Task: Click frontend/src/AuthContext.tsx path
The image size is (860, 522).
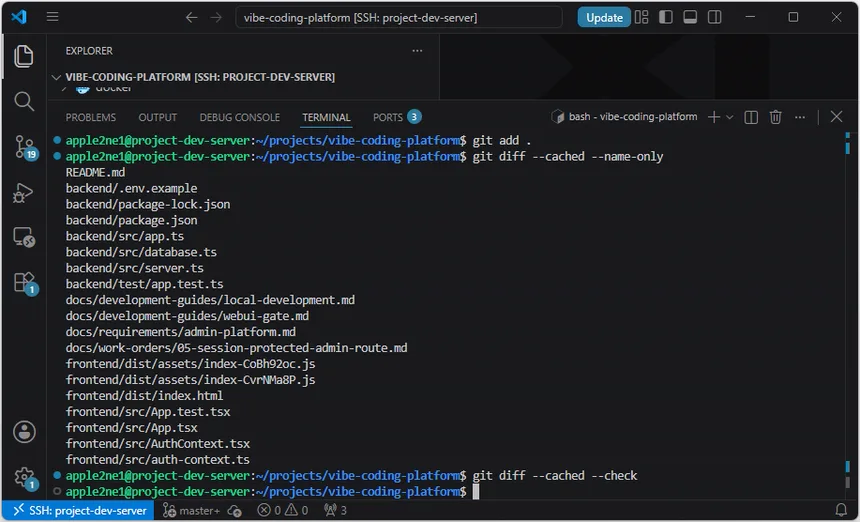Action: tap(158, 444)
